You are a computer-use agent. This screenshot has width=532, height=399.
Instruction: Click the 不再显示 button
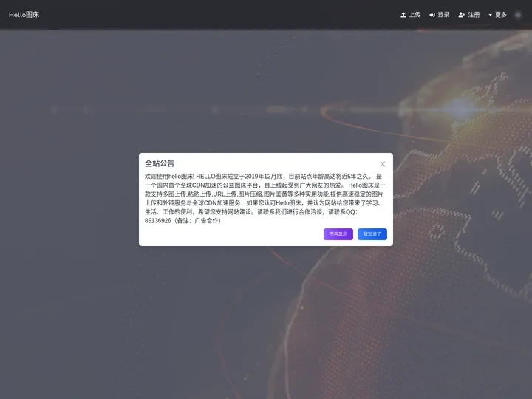pos(338,234)
